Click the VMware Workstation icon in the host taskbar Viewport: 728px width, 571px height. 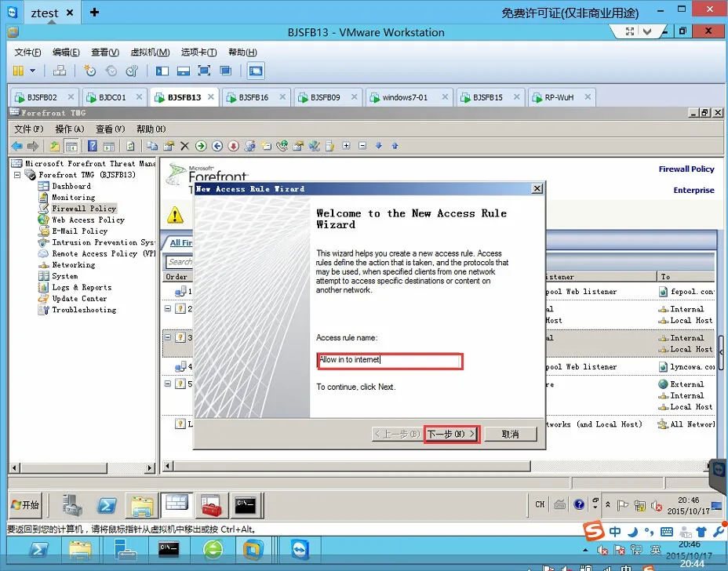pos(253,550)
